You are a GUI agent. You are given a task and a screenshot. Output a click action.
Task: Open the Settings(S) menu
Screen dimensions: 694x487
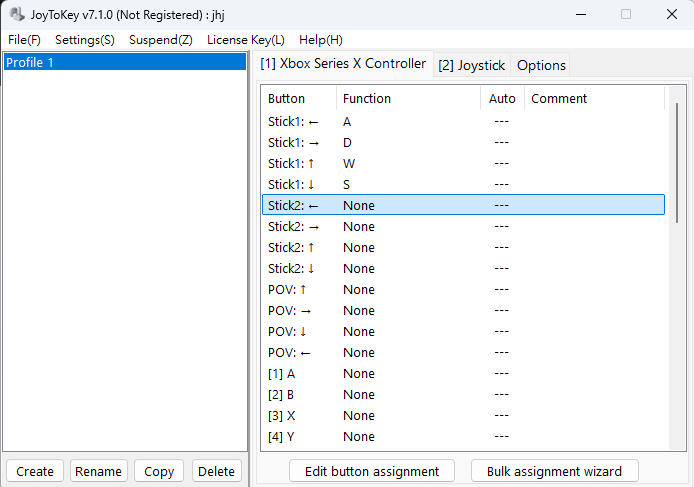85,40
